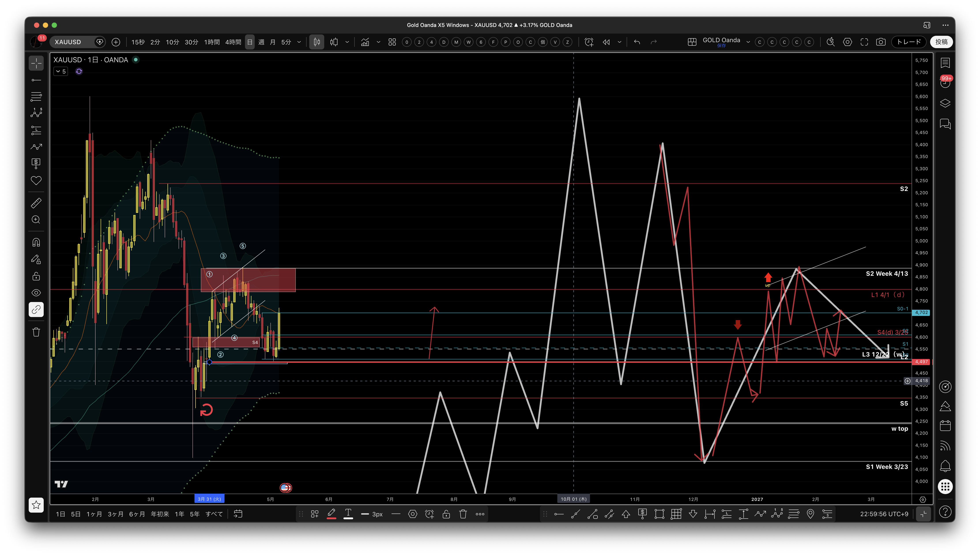This screenshot has height=555, width=980.
Task: Open the go to date calendar button
Action: [238, 514]
